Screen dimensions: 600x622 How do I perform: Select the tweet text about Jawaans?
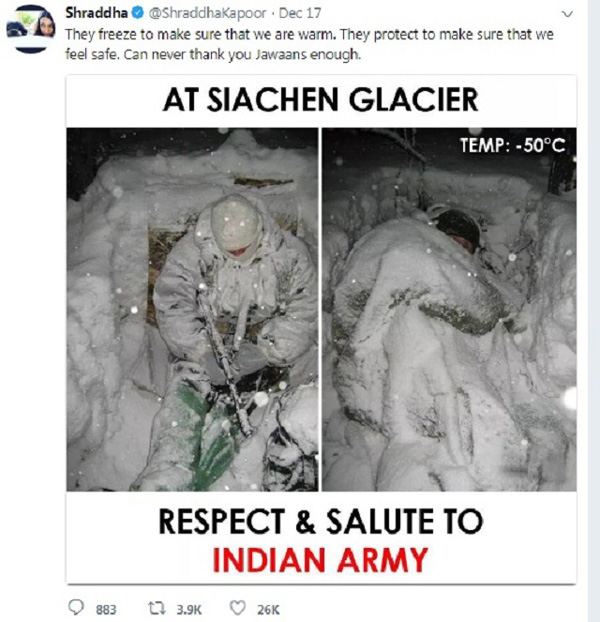[309, 44]
